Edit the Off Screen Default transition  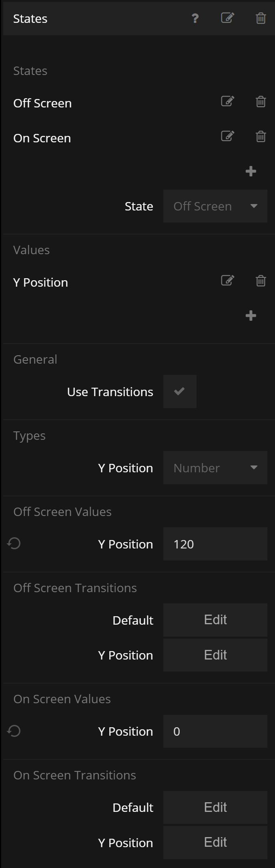click(215, 620)
